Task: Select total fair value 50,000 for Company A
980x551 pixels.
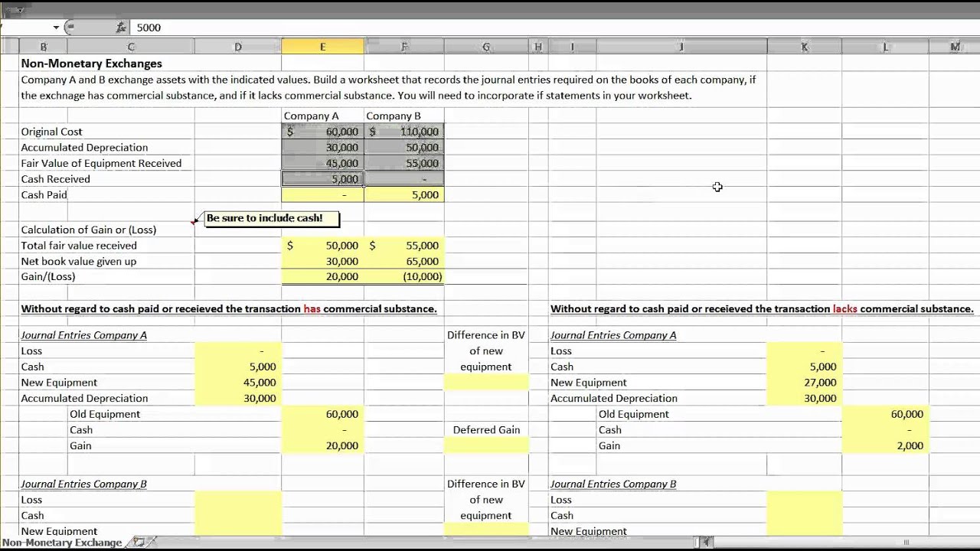Action: [322, 246]
